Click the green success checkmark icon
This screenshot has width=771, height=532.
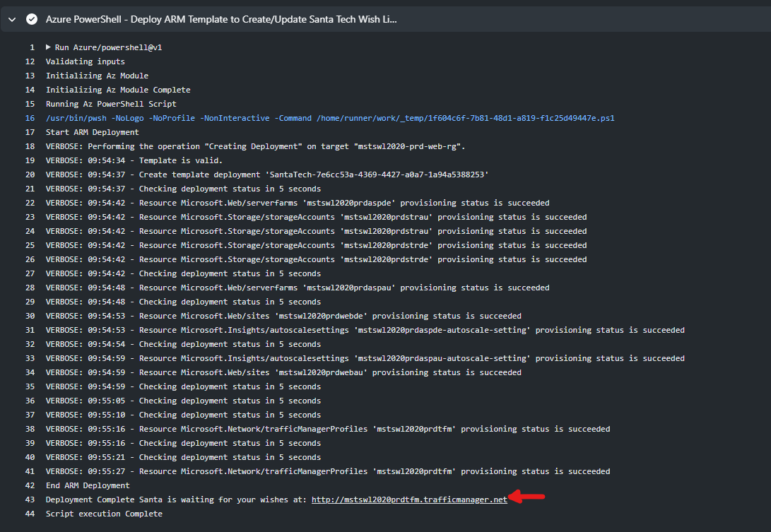pos(32,19)
